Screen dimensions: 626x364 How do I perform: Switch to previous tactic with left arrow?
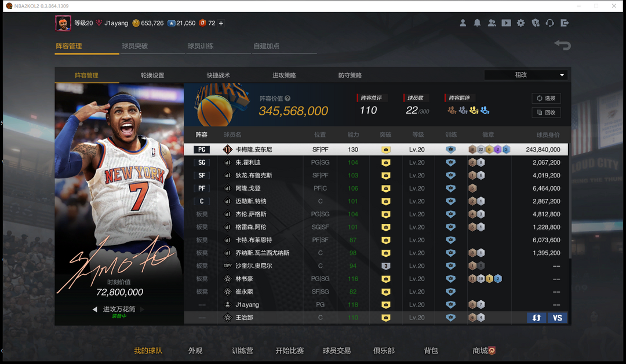[x=95, y=310]
